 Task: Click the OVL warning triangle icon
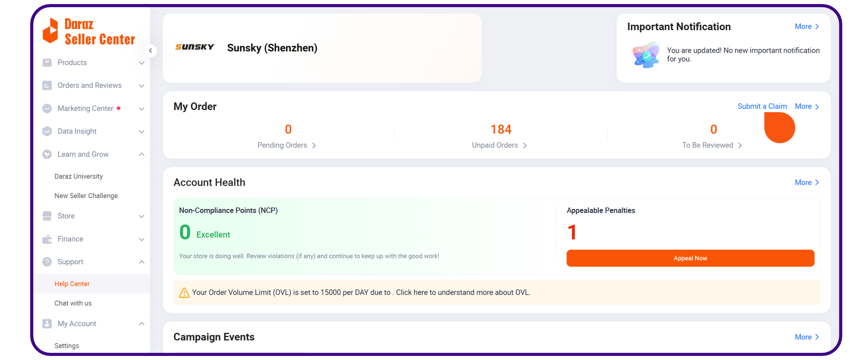pyautogui.click(x=184, y=293)
